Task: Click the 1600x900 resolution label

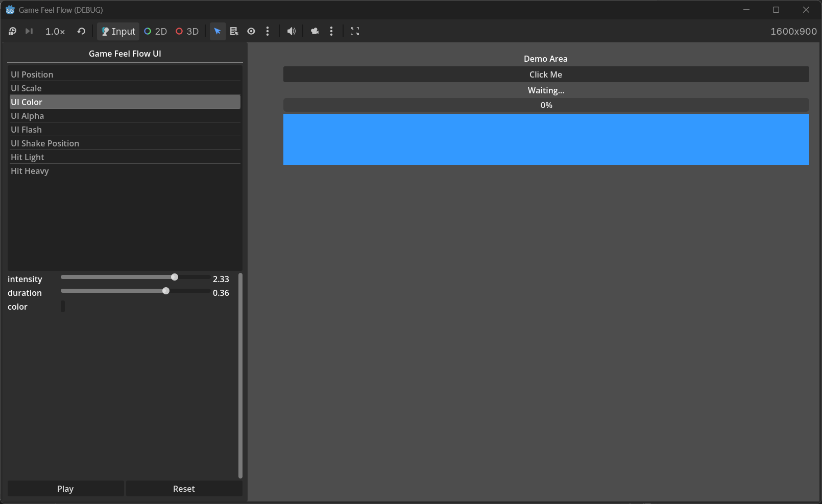Action: (793, 31)
